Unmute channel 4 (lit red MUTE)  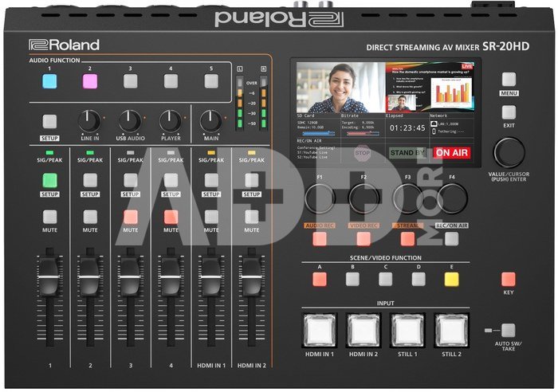(171, 217)
